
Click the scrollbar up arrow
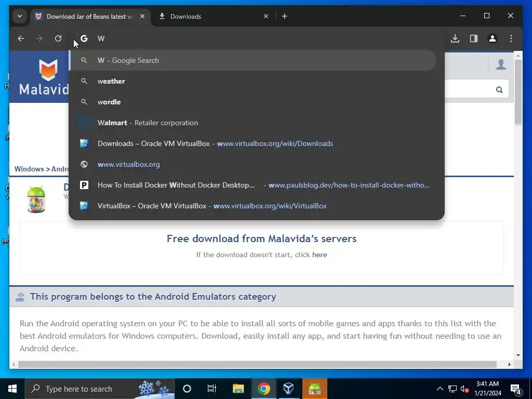pos(518,55)
